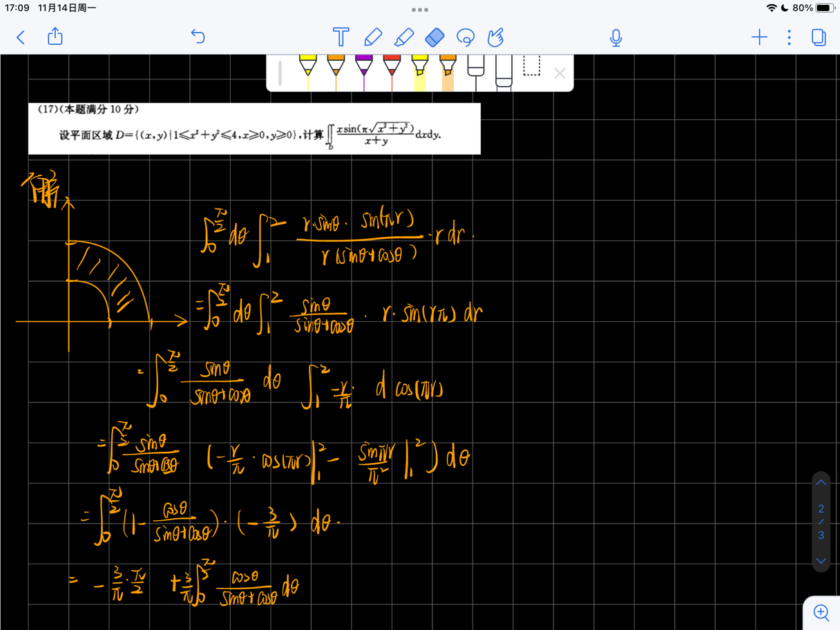
Task: Choose the red pen preset
Action: point(392,72)
